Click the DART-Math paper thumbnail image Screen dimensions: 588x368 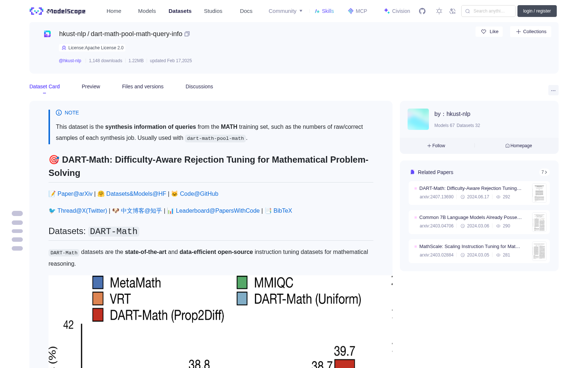(539, 193)
